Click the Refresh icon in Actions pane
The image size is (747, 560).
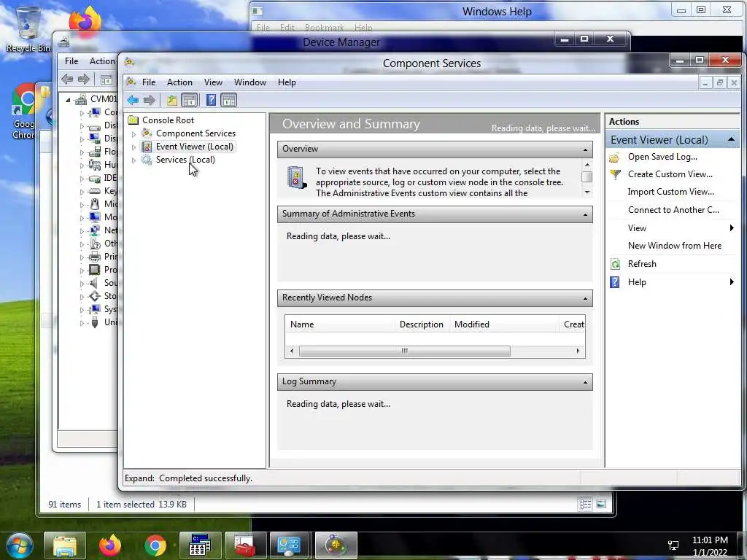[615, 264]
